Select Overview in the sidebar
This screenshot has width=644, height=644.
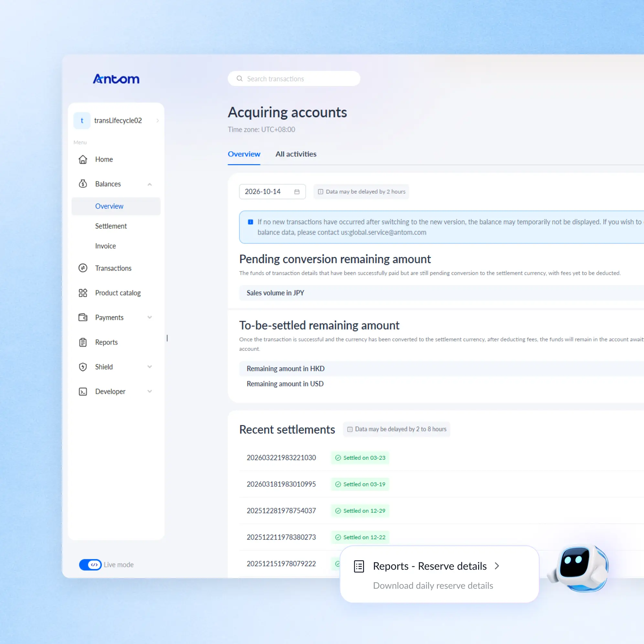pyautogui.click(x=116, y=206)
